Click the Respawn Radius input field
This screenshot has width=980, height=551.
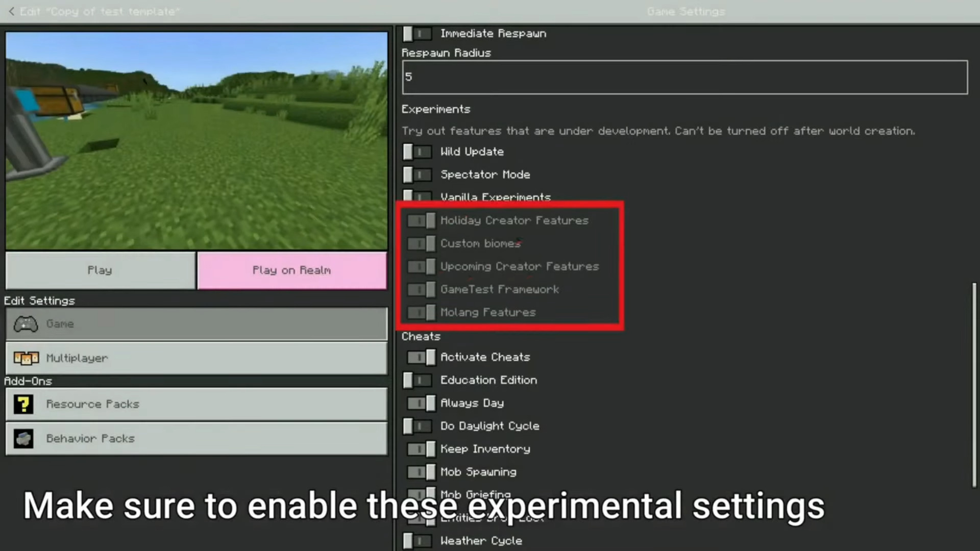pos(684,77)
